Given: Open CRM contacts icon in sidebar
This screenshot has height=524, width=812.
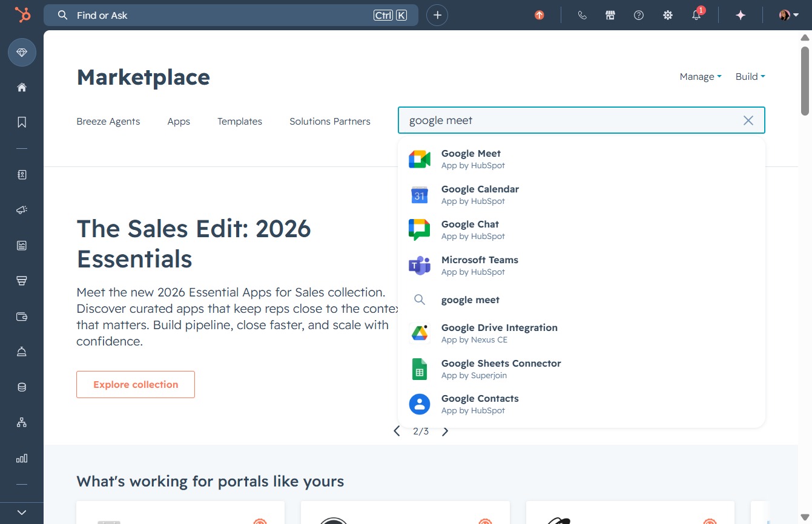Looking at the screenshot, I should point(22,175).
